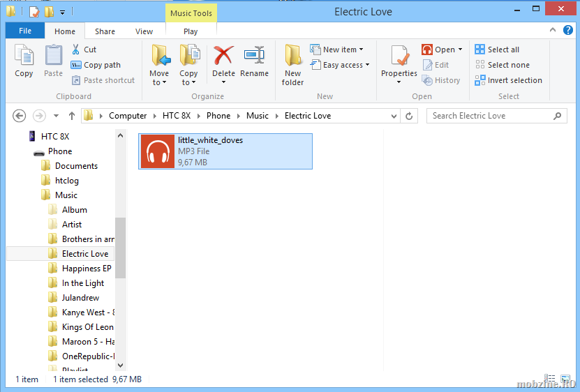The width and height of the screenshot is (580, 392).
Task: Go forward with the Forward arrow
Action: pos(39,116)
